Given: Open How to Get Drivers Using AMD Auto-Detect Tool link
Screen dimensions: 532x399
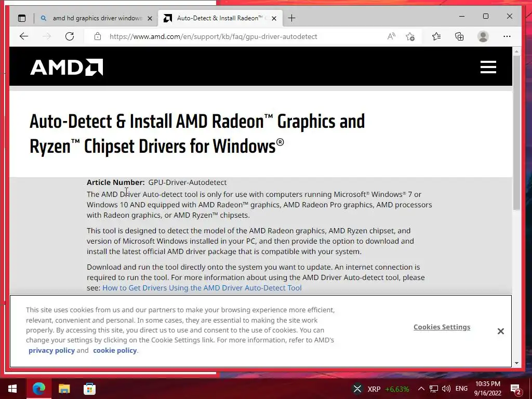Looking at the screenshot, I should tap(202, 288).
